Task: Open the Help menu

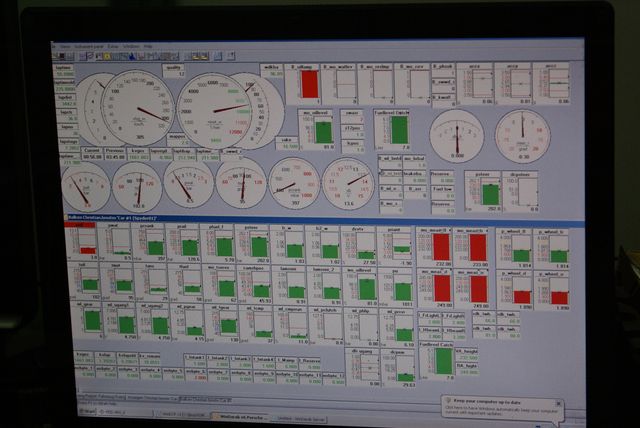Action: point(147,47)
